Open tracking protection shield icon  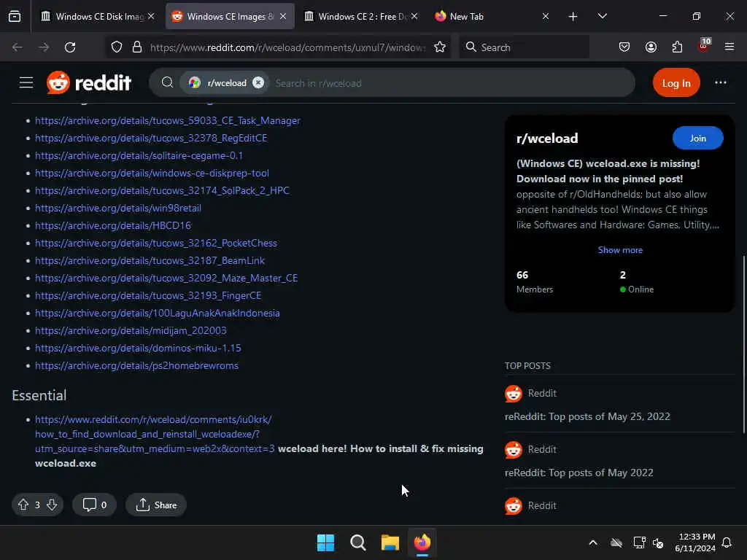(x=117, y=47)
